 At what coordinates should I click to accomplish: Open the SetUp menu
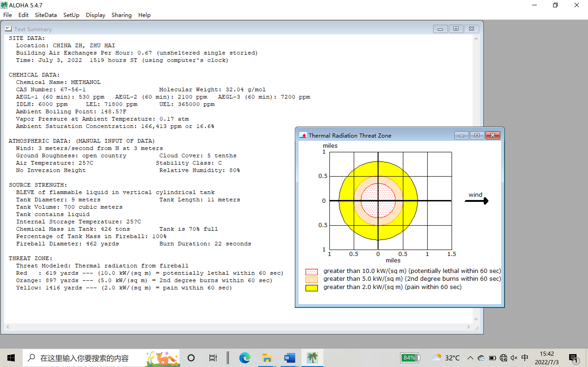[x=71, y=15]
